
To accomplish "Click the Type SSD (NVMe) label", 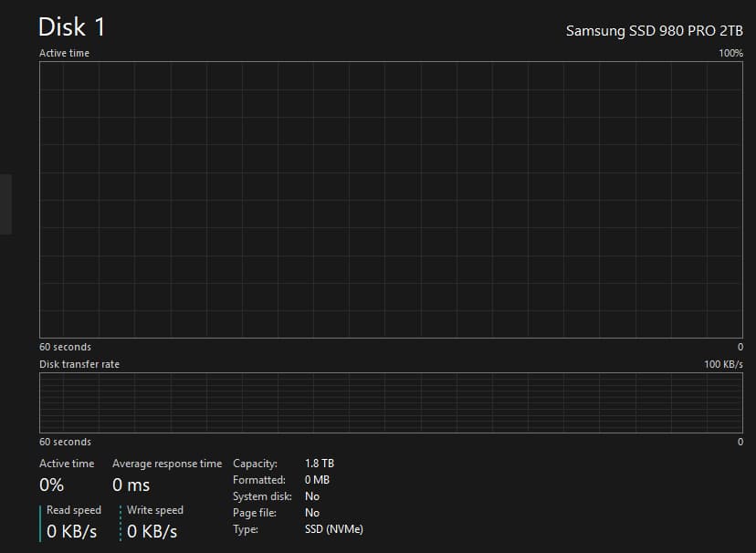I will click(333, 528).
